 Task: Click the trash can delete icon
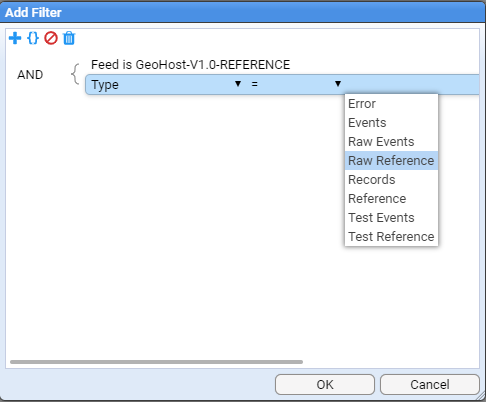point(69,38)
